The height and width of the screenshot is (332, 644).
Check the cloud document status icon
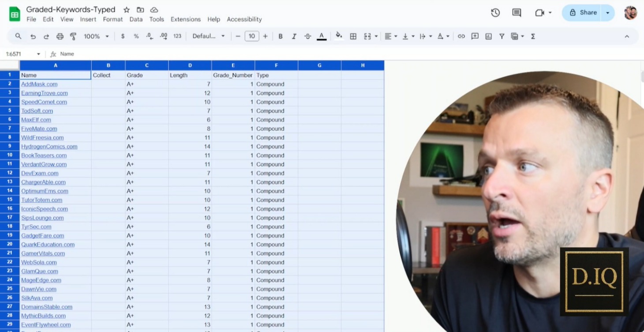tap(154, 10)
